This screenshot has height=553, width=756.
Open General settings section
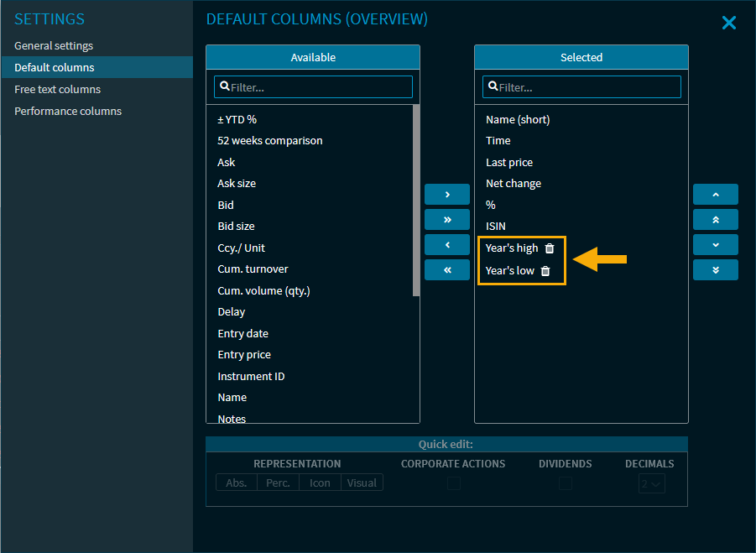54,45
